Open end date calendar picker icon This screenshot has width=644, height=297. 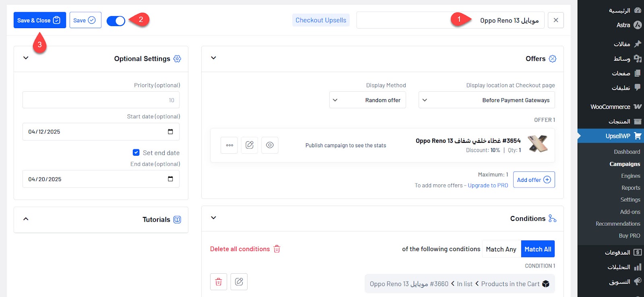pyautogui.click(x=170, y=179)
